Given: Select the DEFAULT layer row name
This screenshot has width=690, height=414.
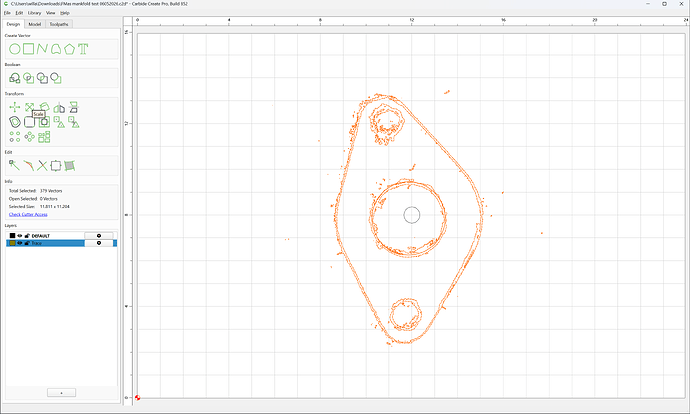Looking at the screenshot, I should click(x=40, y=236).
